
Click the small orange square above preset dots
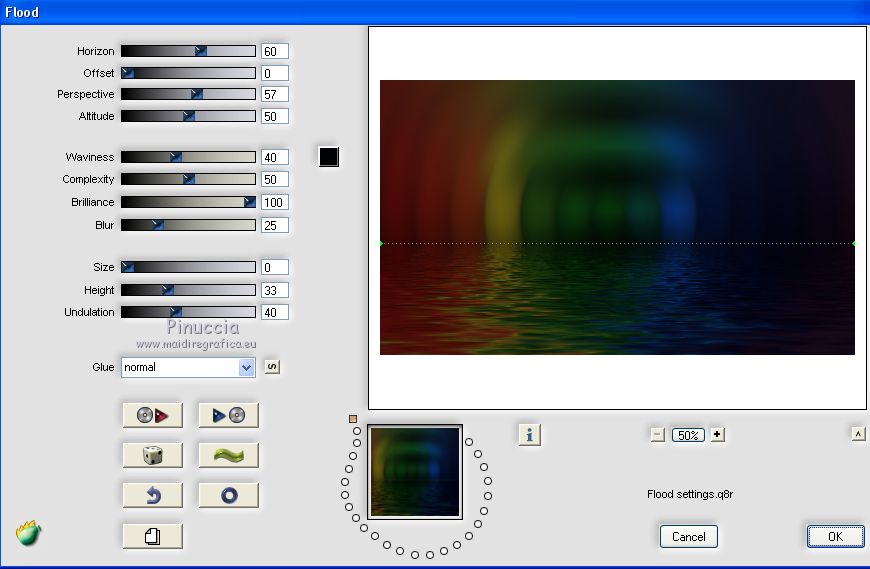[353, 419]
